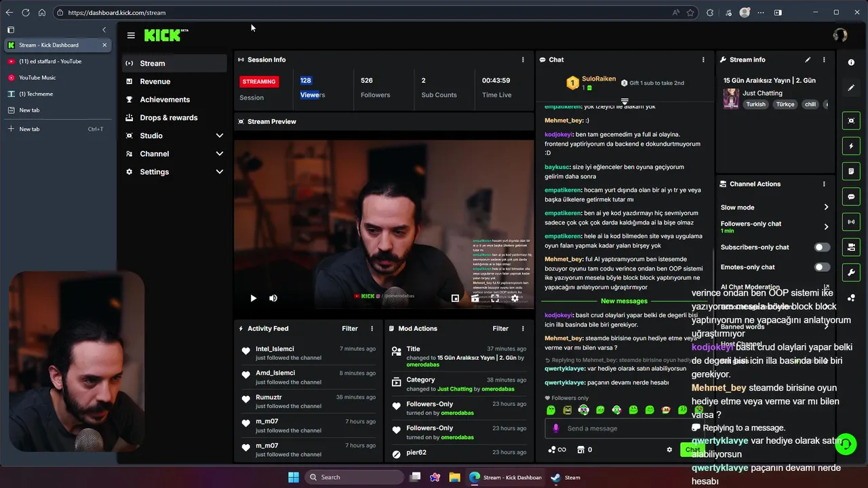
Task: Open Chat panel three-dot menu
Action: [x=703, y=60]
